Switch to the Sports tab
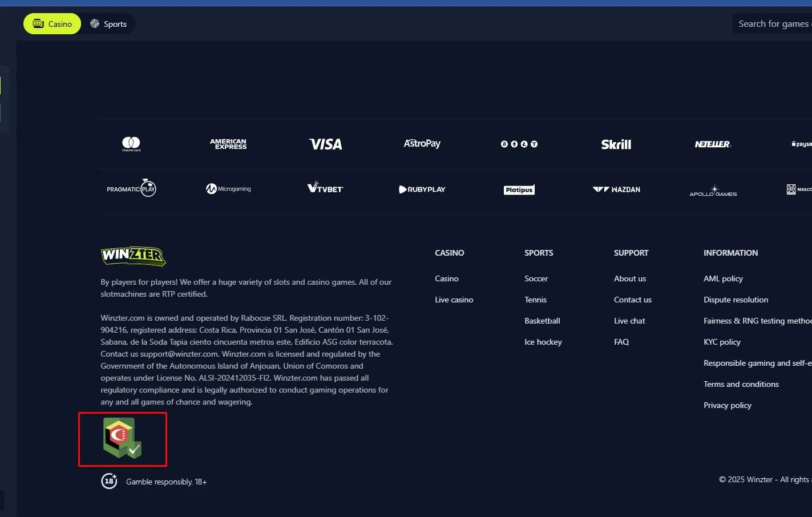 [x=108, y=24]
